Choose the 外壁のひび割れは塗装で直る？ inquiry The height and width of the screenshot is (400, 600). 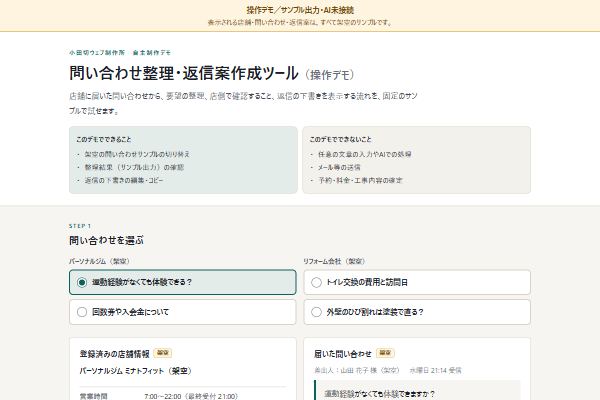417,312
